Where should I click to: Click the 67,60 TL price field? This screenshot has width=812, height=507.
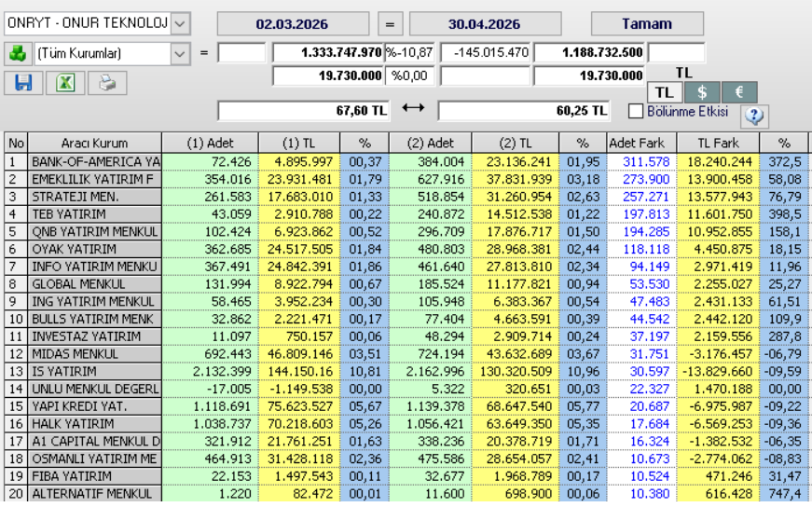[304, 111]
